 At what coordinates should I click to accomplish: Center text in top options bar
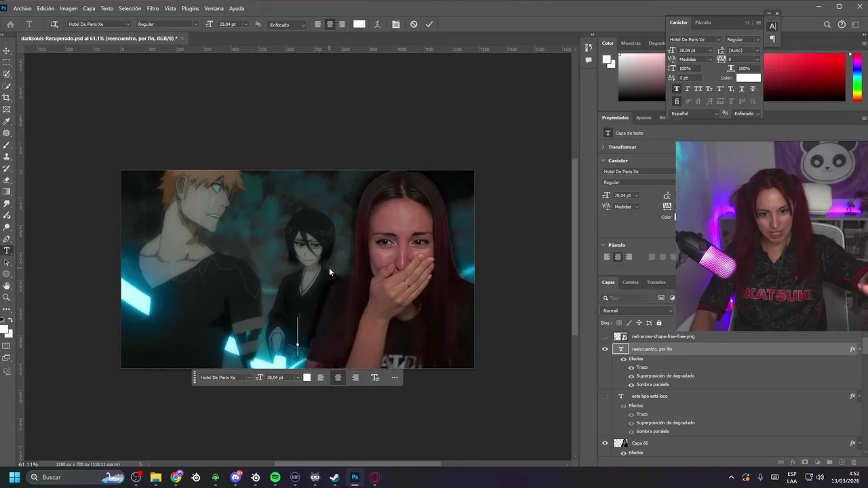click(x=330, y=24)
